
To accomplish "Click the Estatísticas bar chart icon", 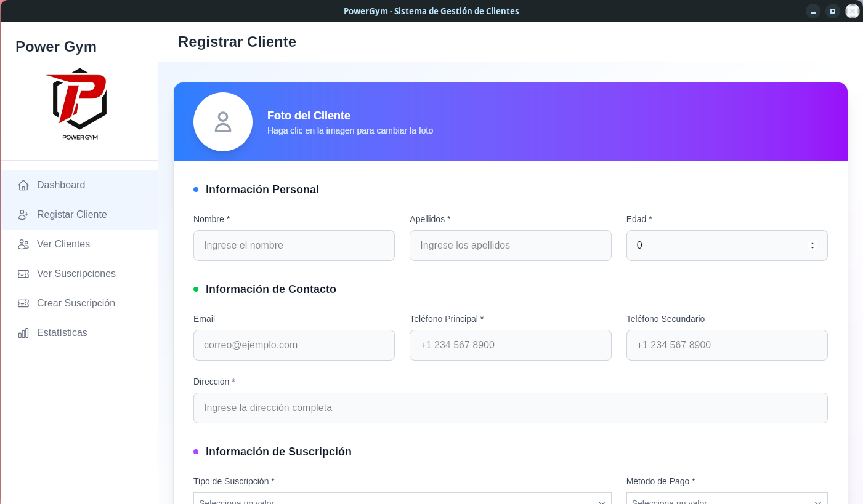I will [23, 333].
